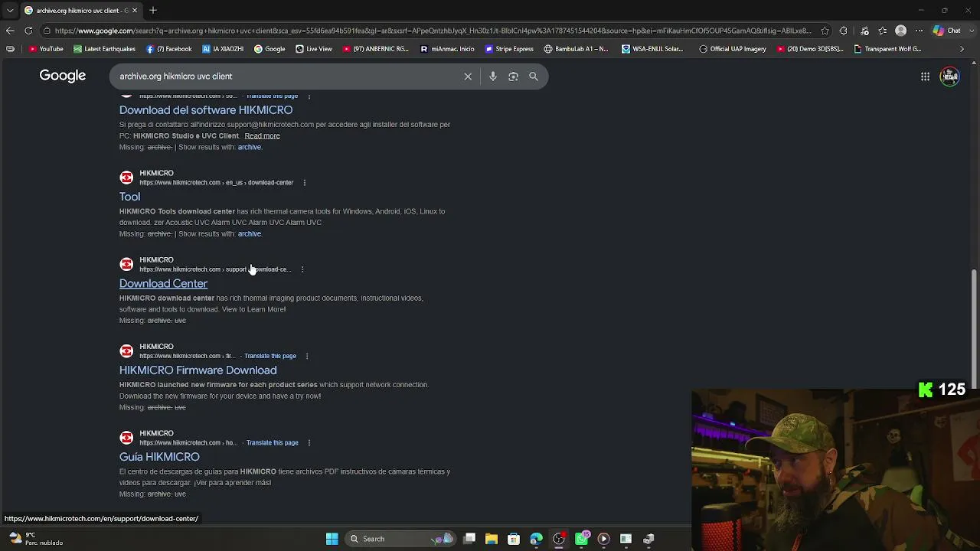
Task: Clear the Google search box text
Action: point(468,77)
